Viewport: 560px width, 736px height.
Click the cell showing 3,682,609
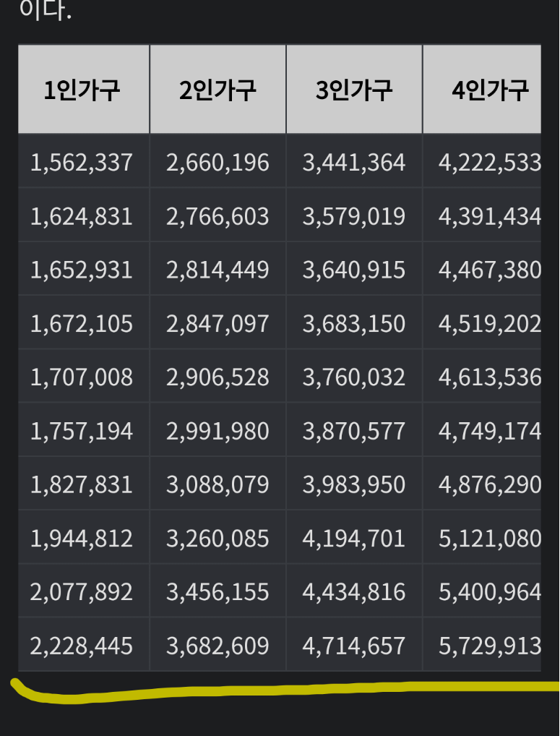pos(217,644)
